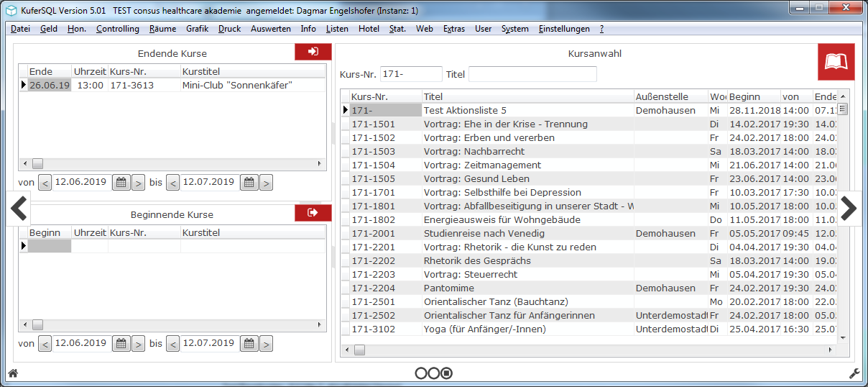
Task: Go to the previous page with the left chevron
Action: click(x=19, y=208)
